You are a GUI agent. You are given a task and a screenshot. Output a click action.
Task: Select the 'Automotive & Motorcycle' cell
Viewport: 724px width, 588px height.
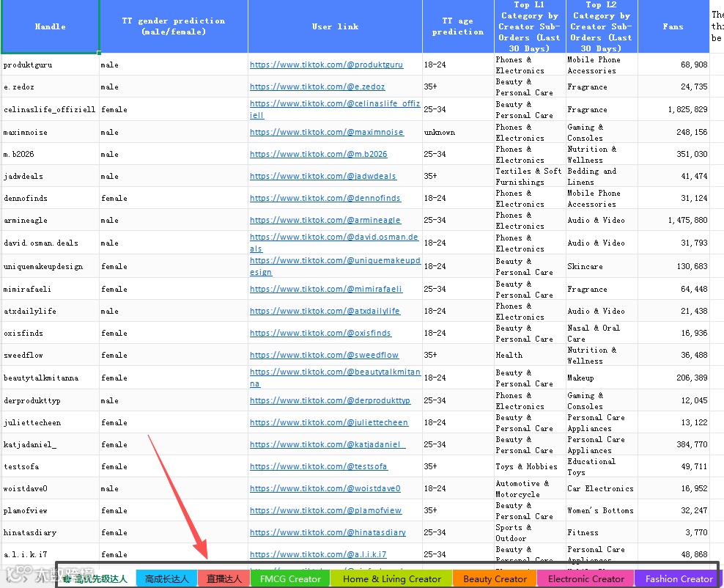[x=530, y=488]
